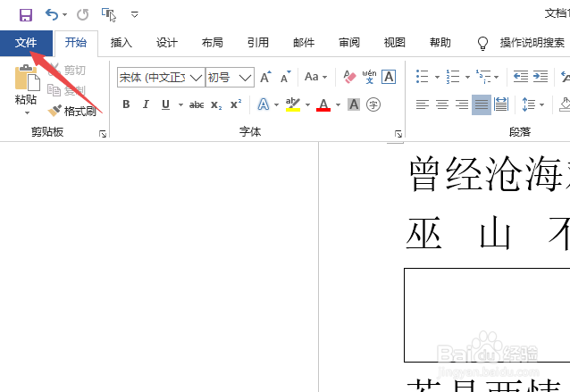Open the 审阅 (Review) tab
The width and height of the screenshot is (570, 392).
(349, 43)
